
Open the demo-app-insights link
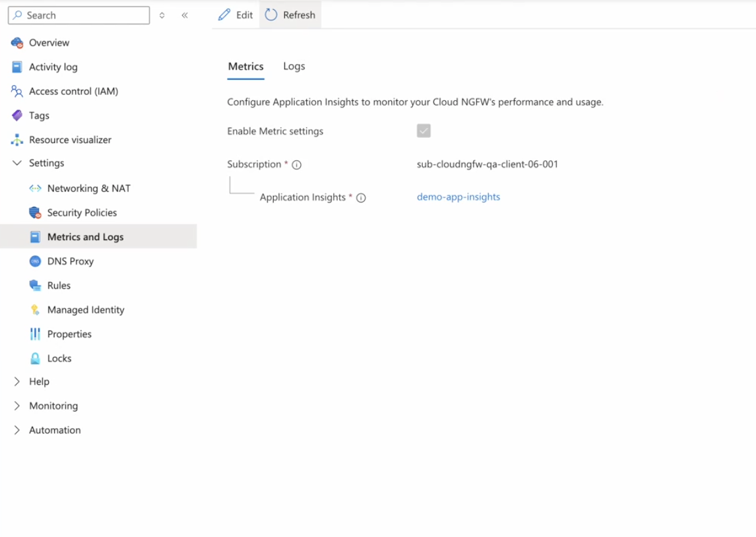[458, 197]
